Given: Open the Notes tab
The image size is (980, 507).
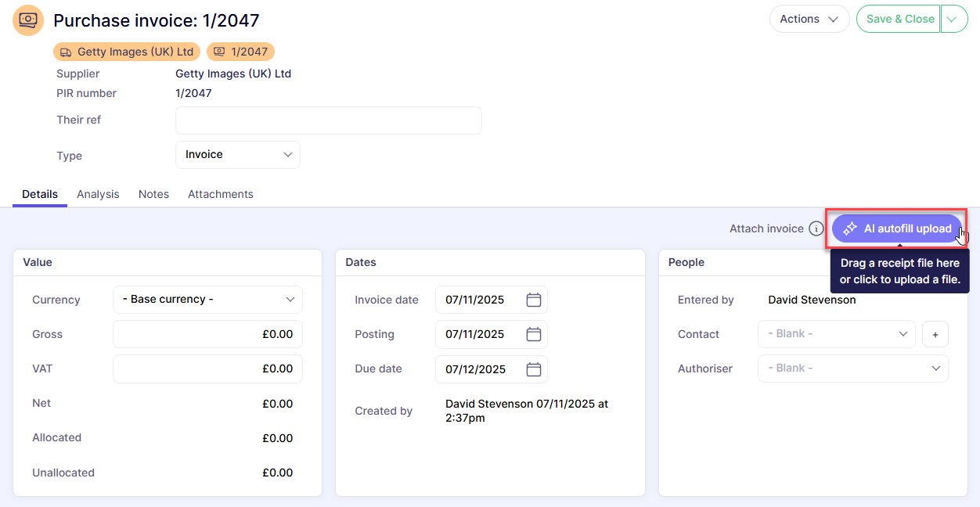Looking at the screenshot, I should coord(153,194).
